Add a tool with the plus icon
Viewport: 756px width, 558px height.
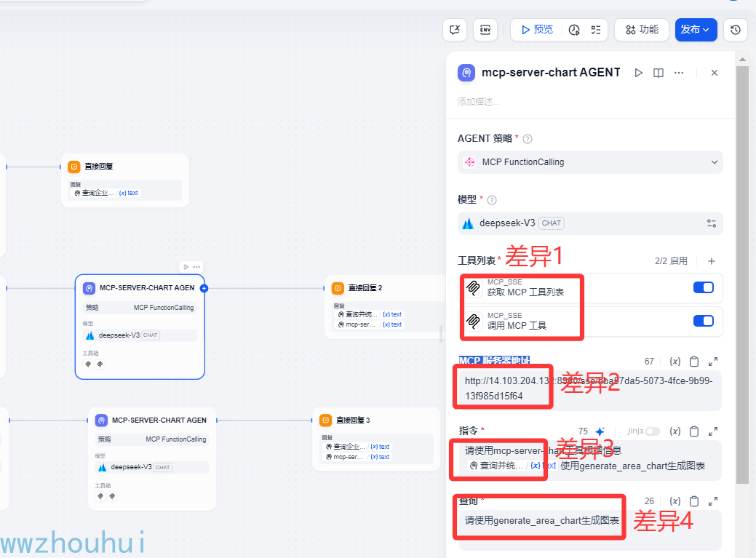tap(711, 261)
